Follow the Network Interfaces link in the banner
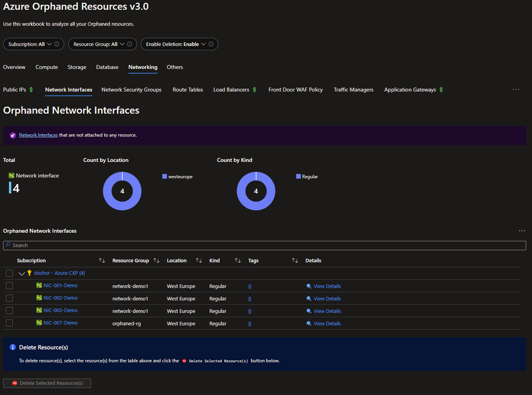532x395 pixels. tap(38, 135)
